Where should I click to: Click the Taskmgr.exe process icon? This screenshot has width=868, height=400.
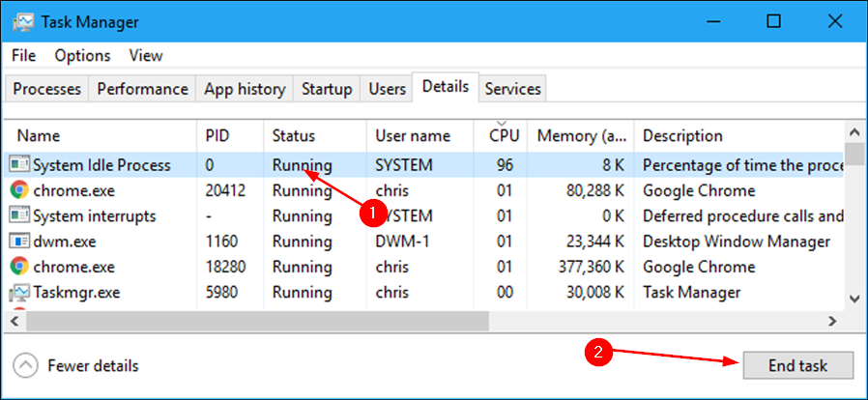(x=19, y=292)
